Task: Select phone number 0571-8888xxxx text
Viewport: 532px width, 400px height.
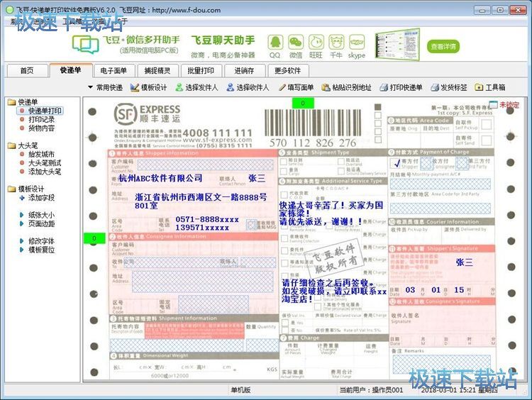Action: [207, 220]
